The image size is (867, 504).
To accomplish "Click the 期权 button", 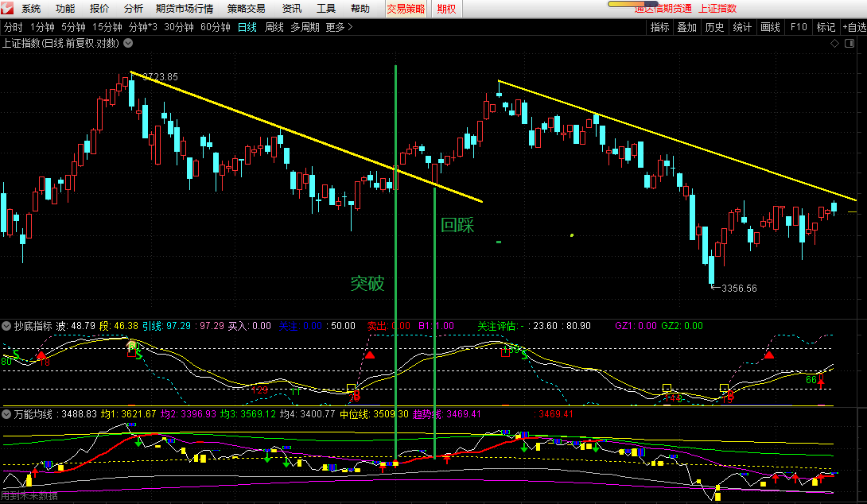I will 446,9.
